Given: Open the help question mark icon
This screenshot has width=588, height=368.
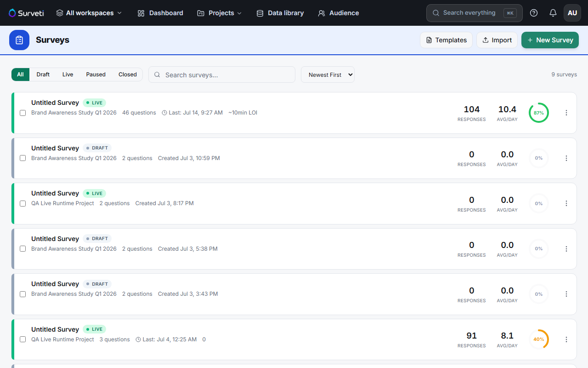Looking at the screenshot, I should coord(534,13).
